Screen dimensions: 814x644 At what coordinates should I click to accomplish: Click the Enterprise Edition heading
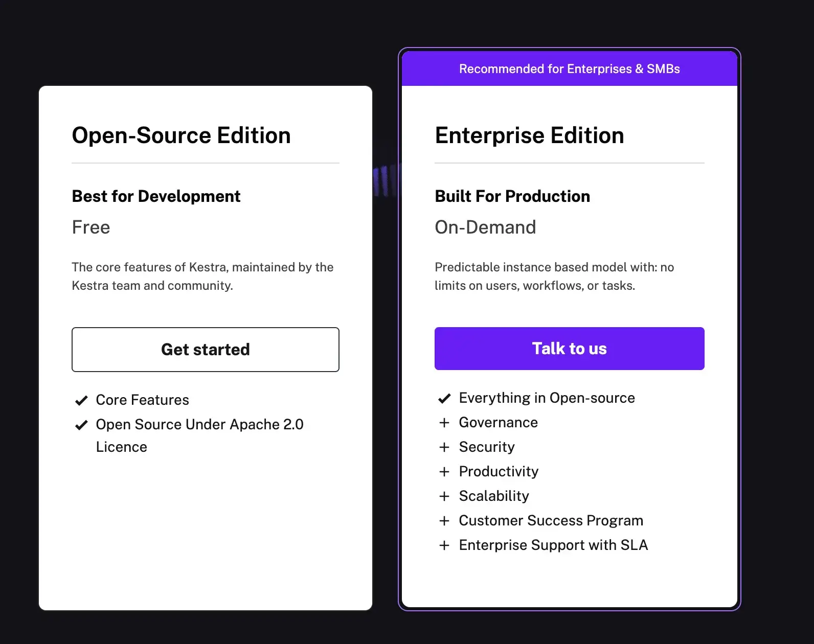[529, 135]
